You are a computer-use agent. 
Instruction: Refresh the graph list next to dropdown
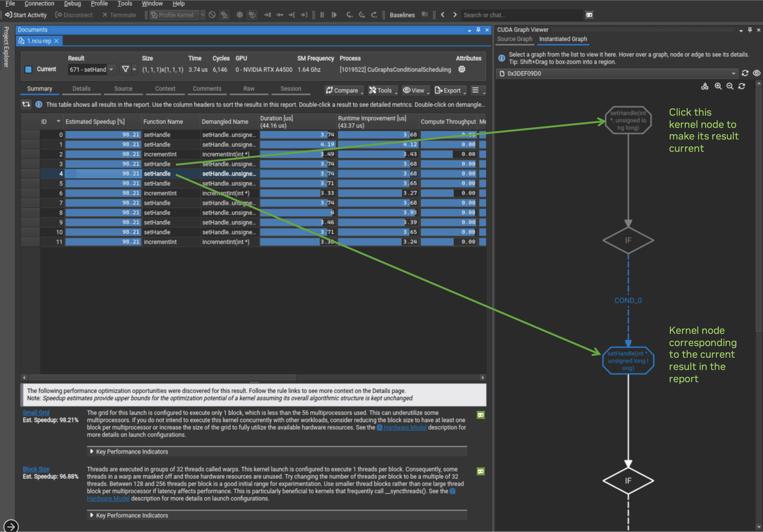(x=745, y=73)
